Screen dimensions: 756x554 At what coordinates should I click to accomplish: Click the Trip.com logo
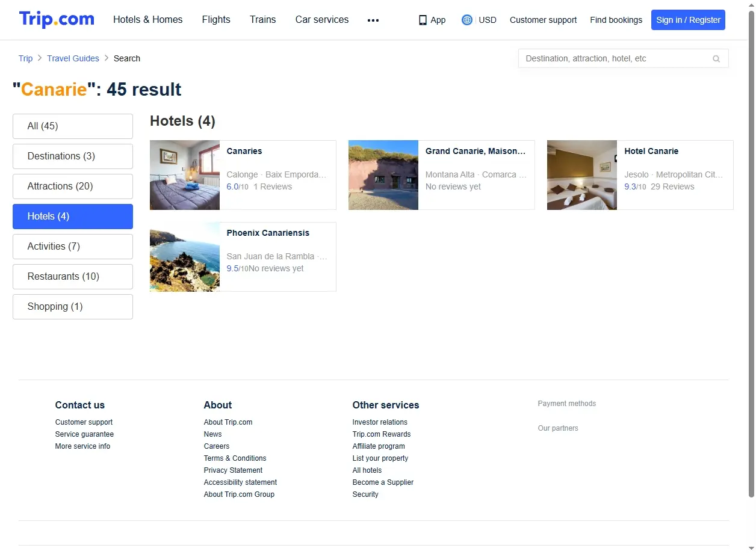pyautogui.click(x=57, y=19)
